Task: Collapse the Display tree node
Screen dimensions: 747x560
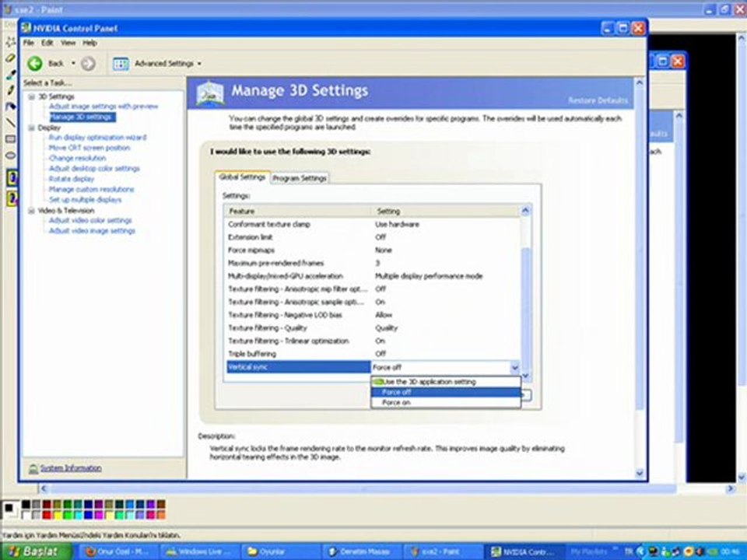Action: (31, 128)
